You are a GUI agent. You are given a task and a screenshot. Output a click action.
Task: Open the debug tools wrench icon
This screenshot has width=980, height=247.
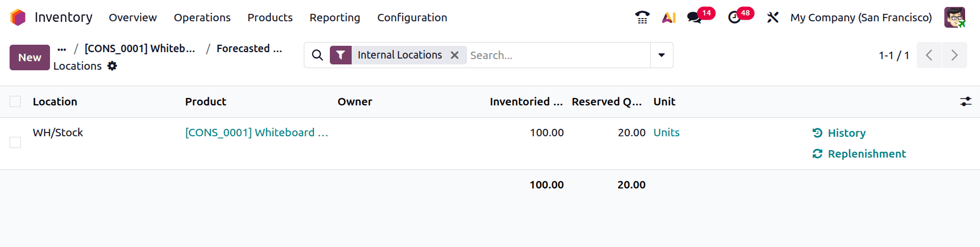coord(773,18)
